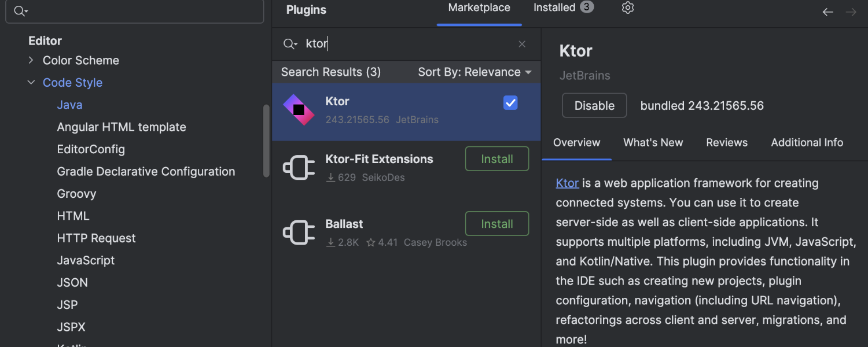The width and height of the screenshot is (868, 347).
Task: Uncheck the Ktor plugin enabled checkbox
Action: pyautogui.click(x=510, y=103)
